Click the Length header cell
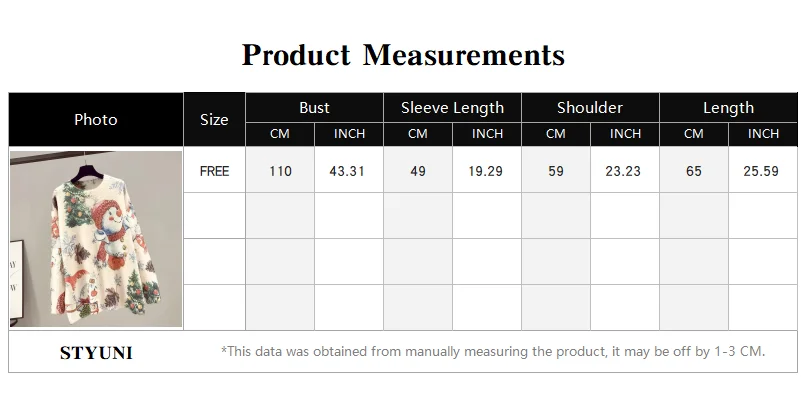The height and width of the screenshot is (395, 807). click(728, 108)
